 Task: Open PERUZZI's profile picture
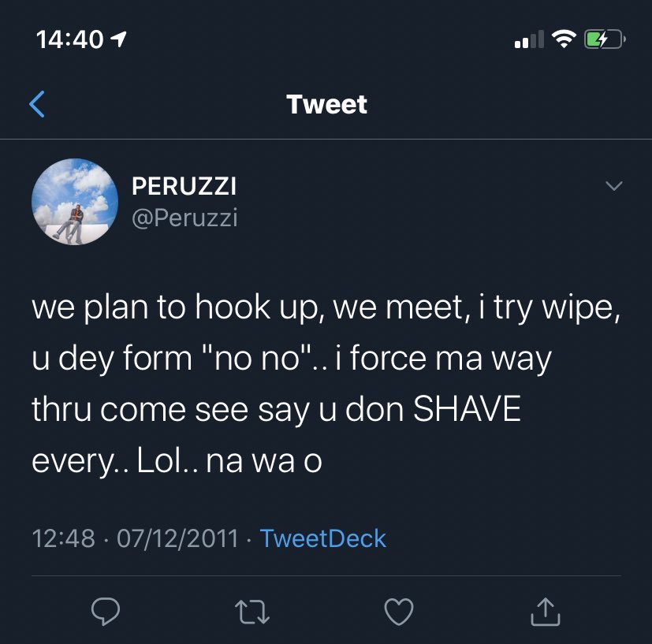click(75, 202)
